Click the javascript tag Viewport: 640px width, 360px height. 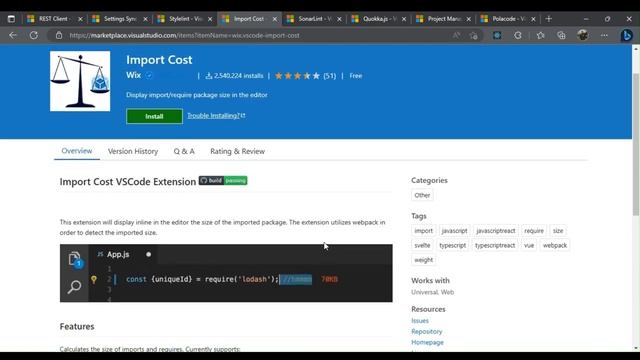(454, 231)
